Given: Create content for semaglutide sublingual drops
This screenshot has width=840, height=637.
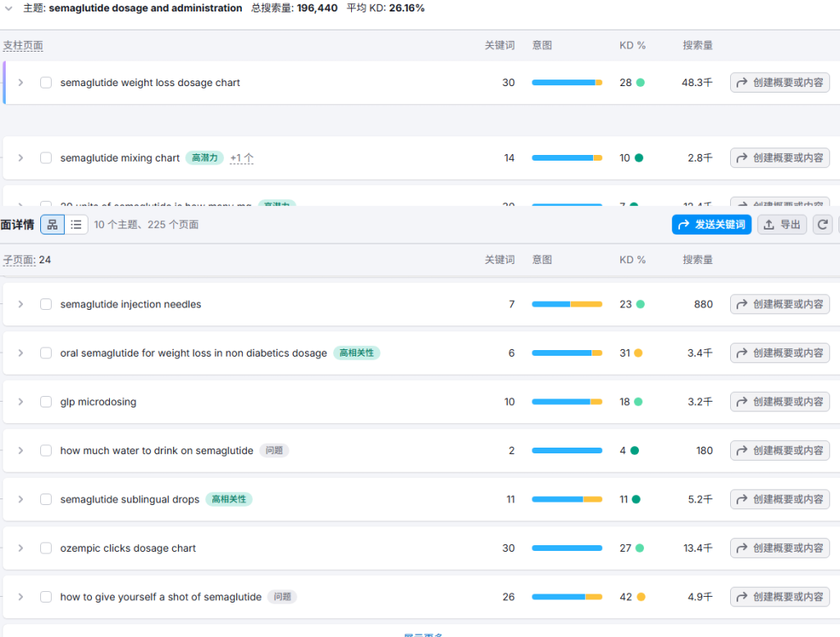Looking at the screenshot, I should pyautogui.click(x=779, y=499).
